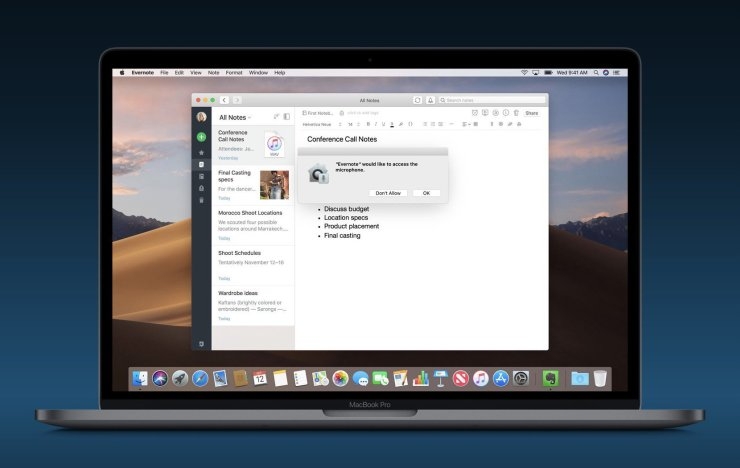The width and height of the screenshot is (740, 468).
Task: Click Don't Allow in microphone dialog
Action: (388, 193)
